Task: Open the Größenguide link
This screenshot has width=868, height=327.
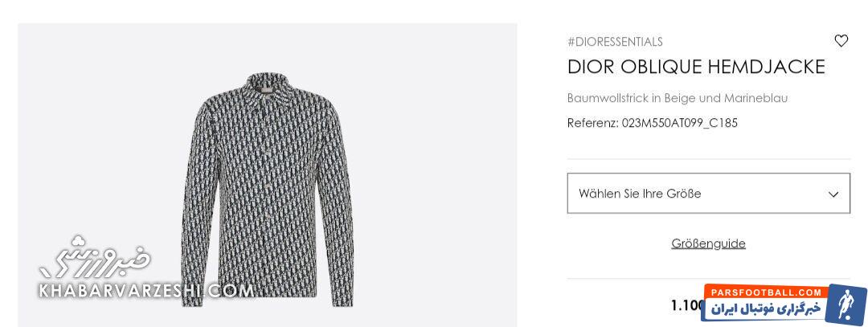Action: [708, 243]
